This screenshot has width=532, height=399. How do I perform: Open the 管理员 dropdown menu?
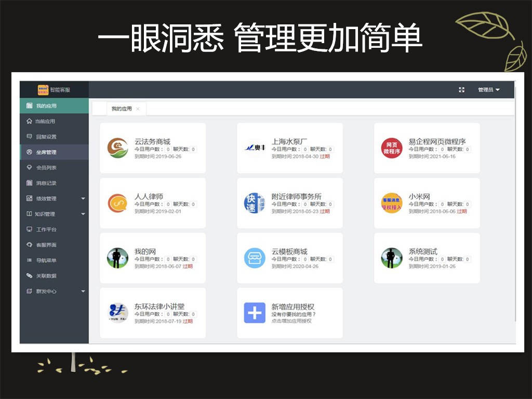pyautogui.click(x=488, y=89)
